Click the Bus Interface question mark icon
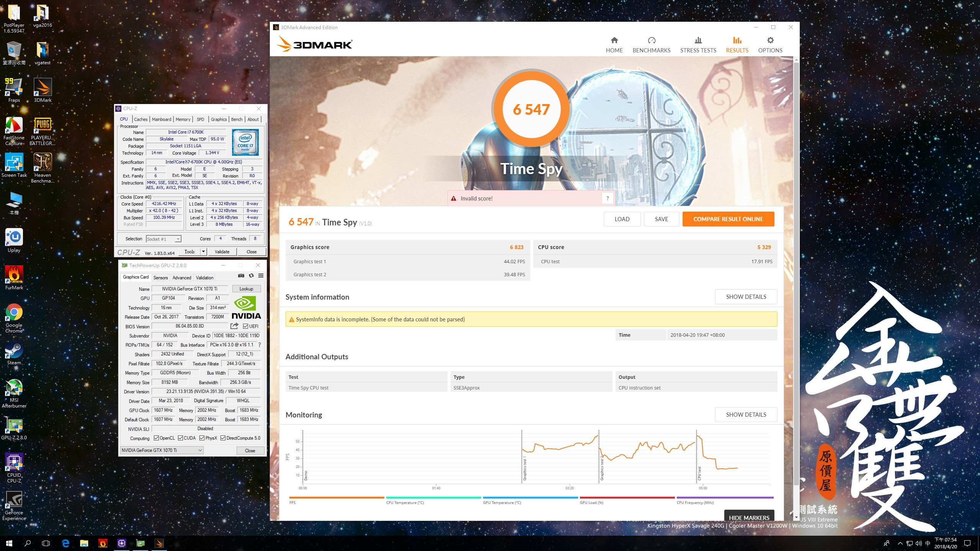Image resolution: width=980 pixels, height=551 pixels. (260, 345)
